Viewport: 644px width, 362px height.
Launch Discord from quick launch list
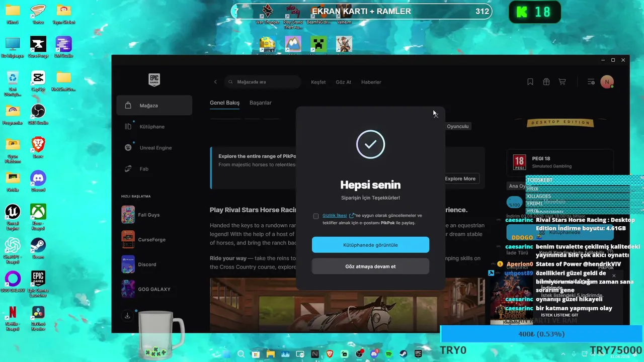tap(154, 264)
